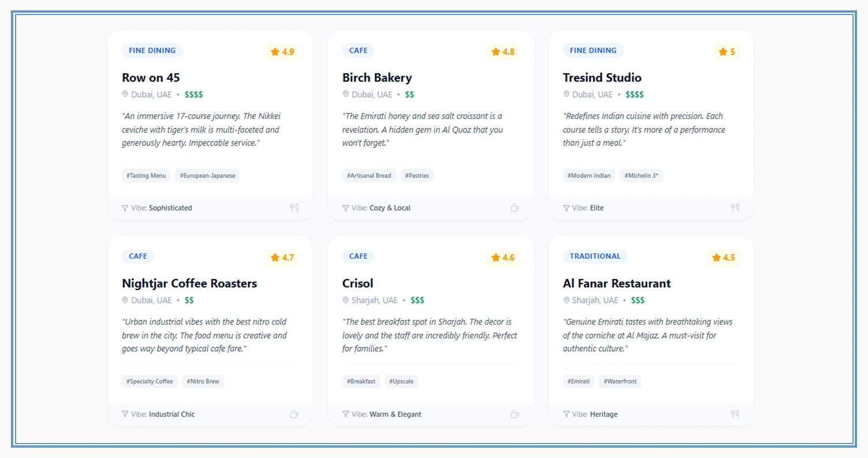Select the CAFE badge on Birch Bakery
The height and width of the screenshot is (458, 868).
point(358,50)
